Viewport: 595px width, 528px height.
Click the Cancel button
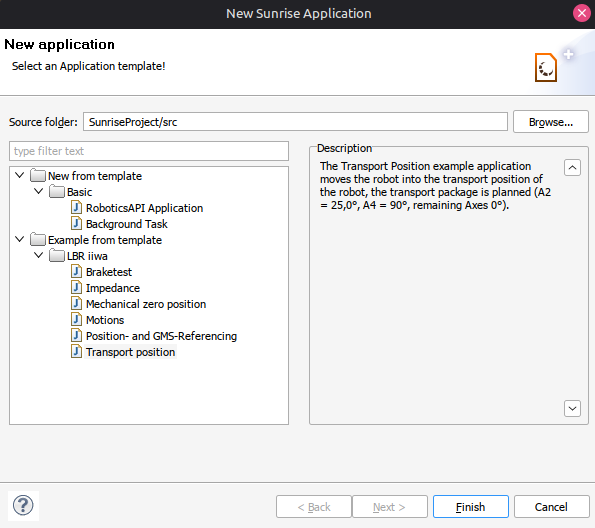click(x=551, y=507)
